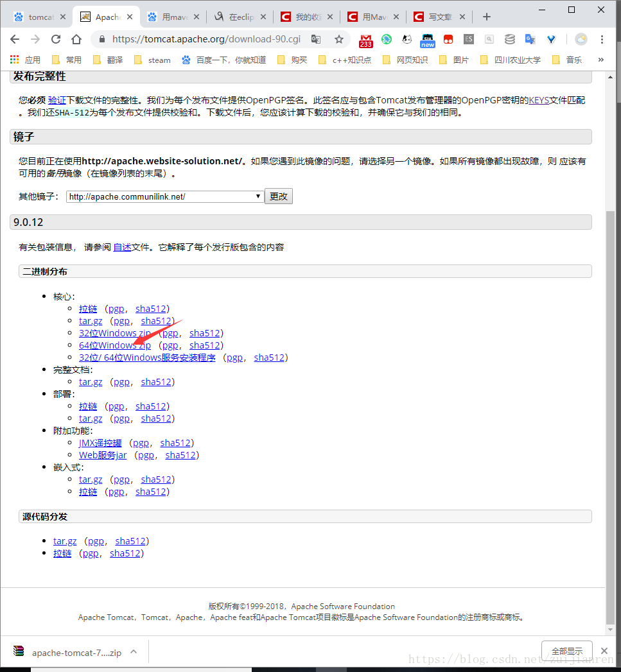Open a new browser tab
The width and height of the screenshot is (621, 672).
tap(486, 17)
